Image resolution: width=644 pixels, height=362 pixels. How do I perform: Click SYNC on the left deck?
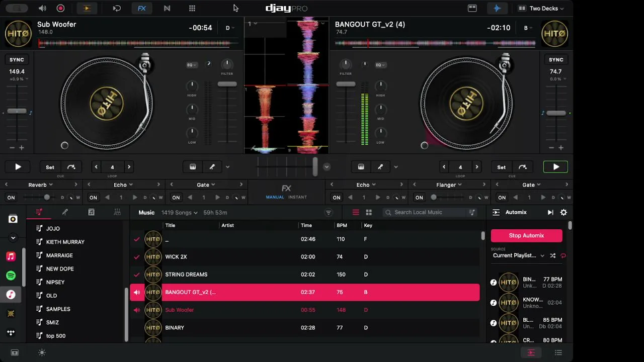click(17, 59)
